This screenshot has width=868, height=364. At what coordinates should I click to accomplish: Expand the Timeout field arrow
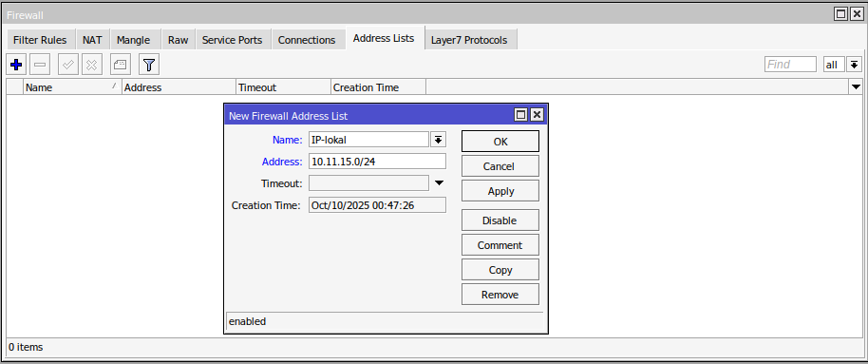[439, 182]
